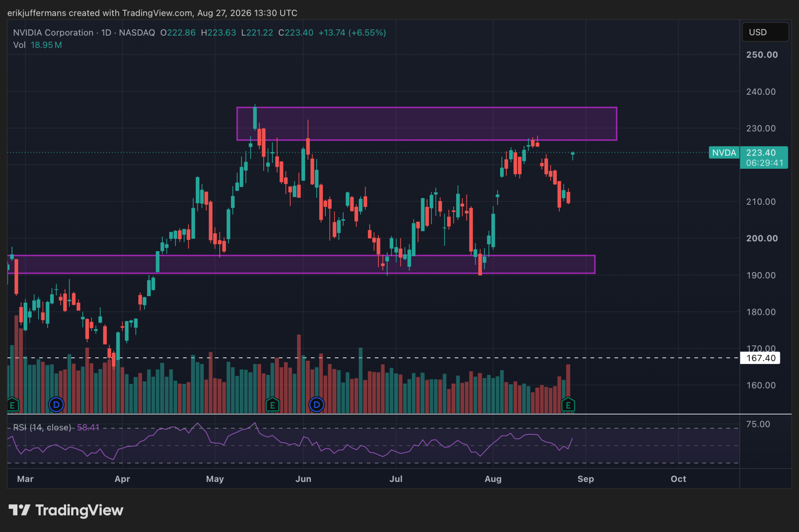The height and width of the screenshot is (532, 799).
Task: Click the May label on time axis
Action: (x=215, y=479)
